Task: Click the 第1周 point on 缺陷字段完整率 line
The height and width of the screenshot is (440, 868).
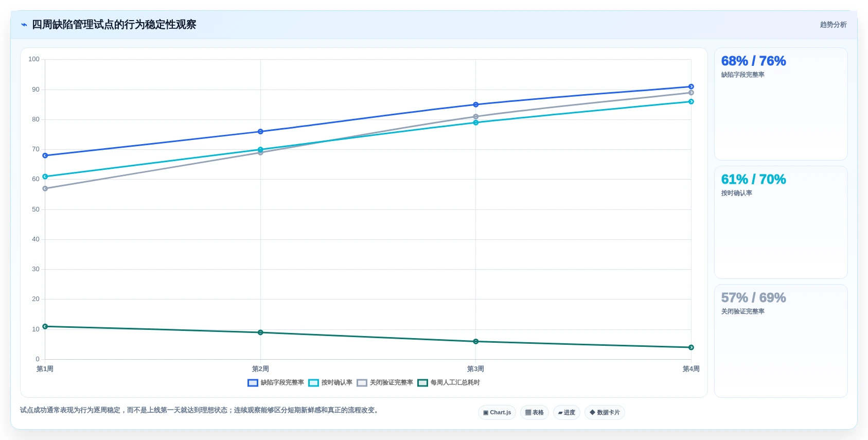Action: click(x=45, y=155)
